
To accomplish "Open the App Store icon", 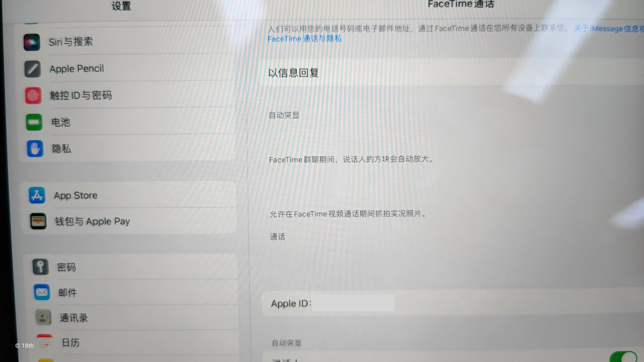I will click(37, 195).
